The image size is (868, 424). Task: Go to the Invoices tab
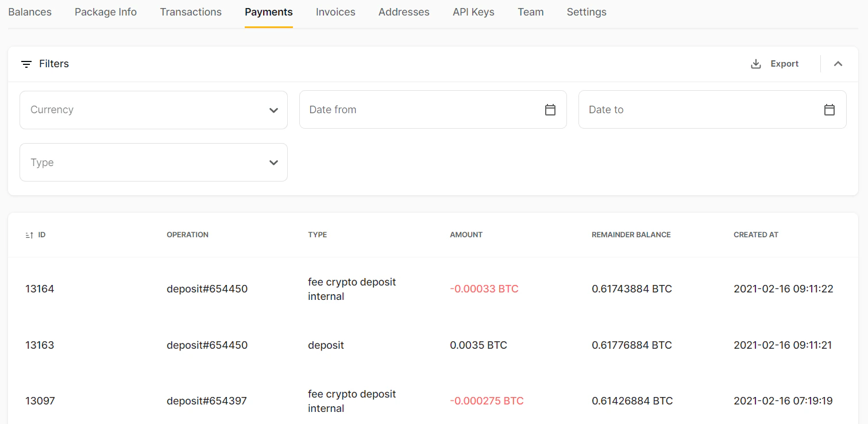point(335,12)
